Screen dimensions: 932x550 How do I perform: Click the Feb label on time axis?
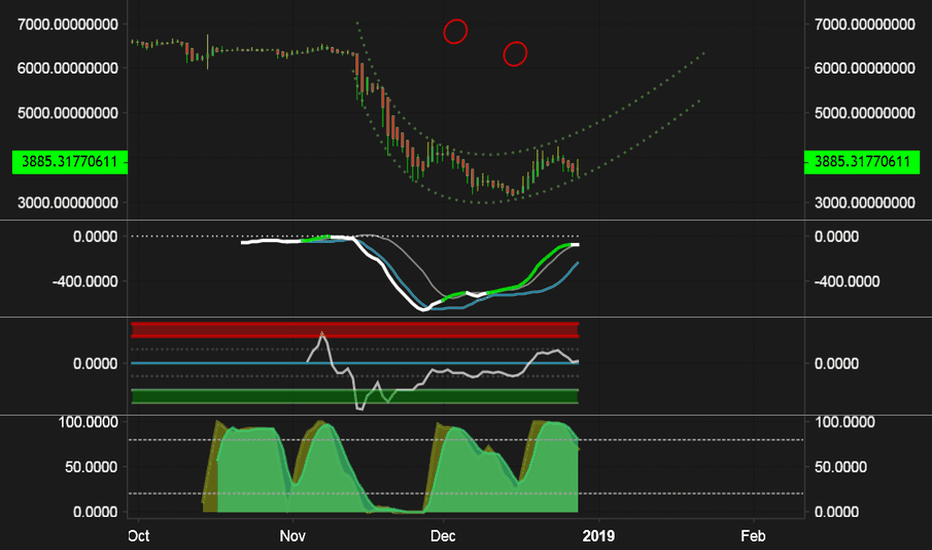tap(753, 536)
